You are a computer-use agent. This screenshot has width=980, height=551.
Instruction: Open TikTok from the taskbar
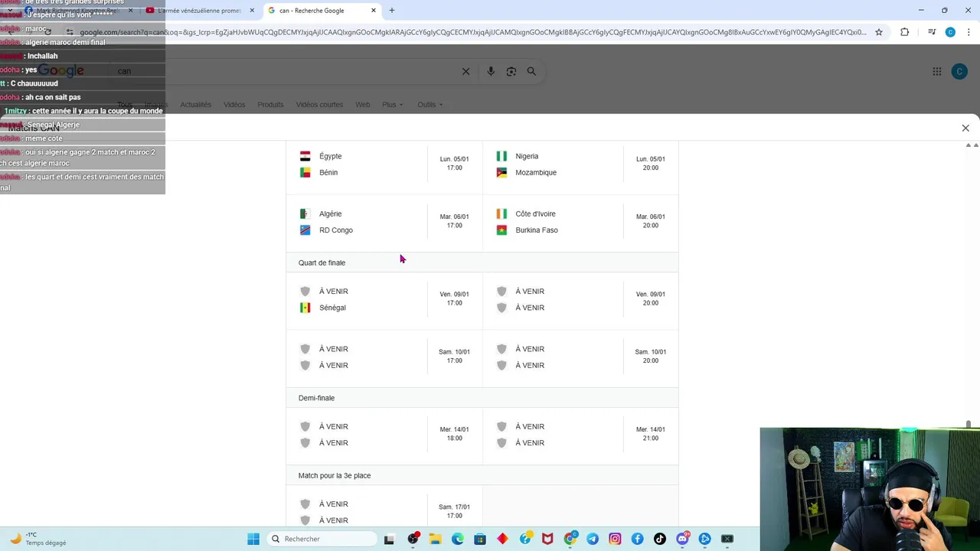(x=660, y=539)
